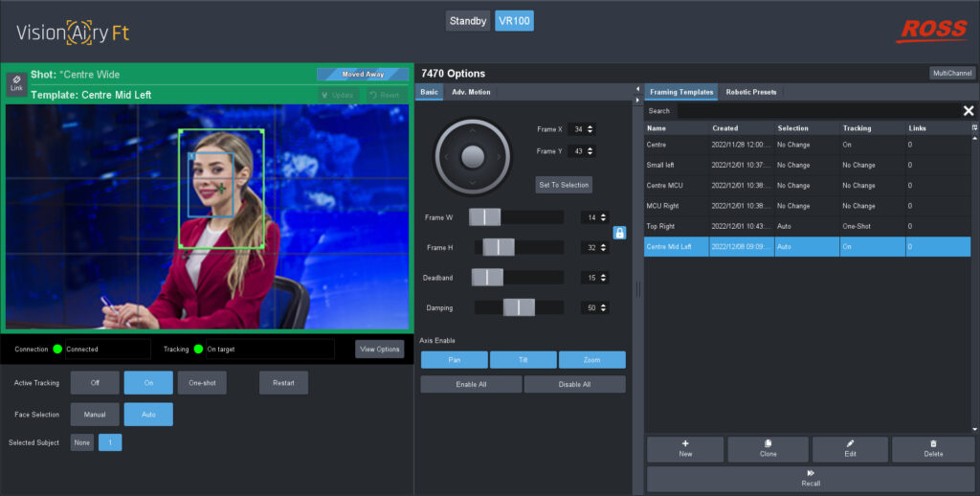Image resolution: width=980 pixels, height=496 pixels.
Task: Select the MCU Right template row
Action: (808, 206)
